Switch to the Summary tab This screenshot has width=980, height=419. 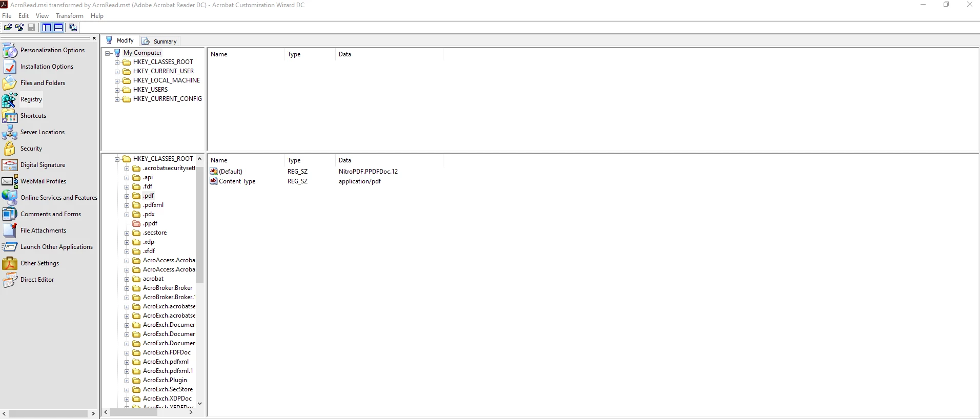[x=159, y=41]
